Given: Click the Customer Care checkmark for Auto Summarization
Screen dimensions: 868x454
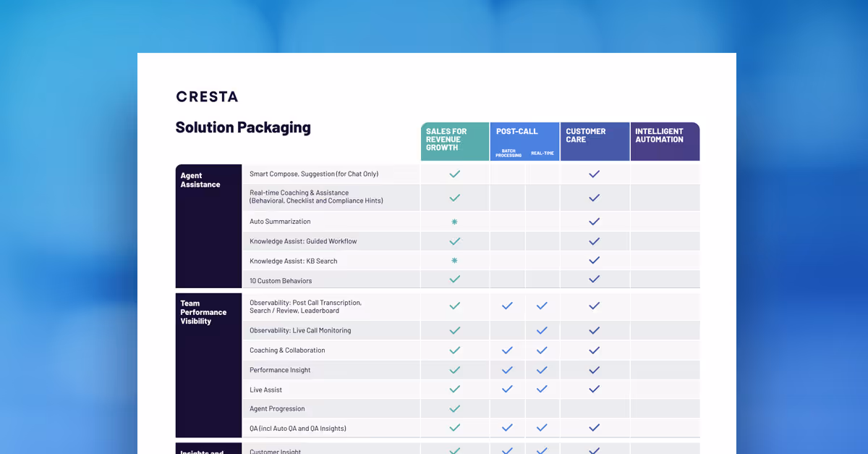Looking at the screenshot, I should [x=594, y=222].
